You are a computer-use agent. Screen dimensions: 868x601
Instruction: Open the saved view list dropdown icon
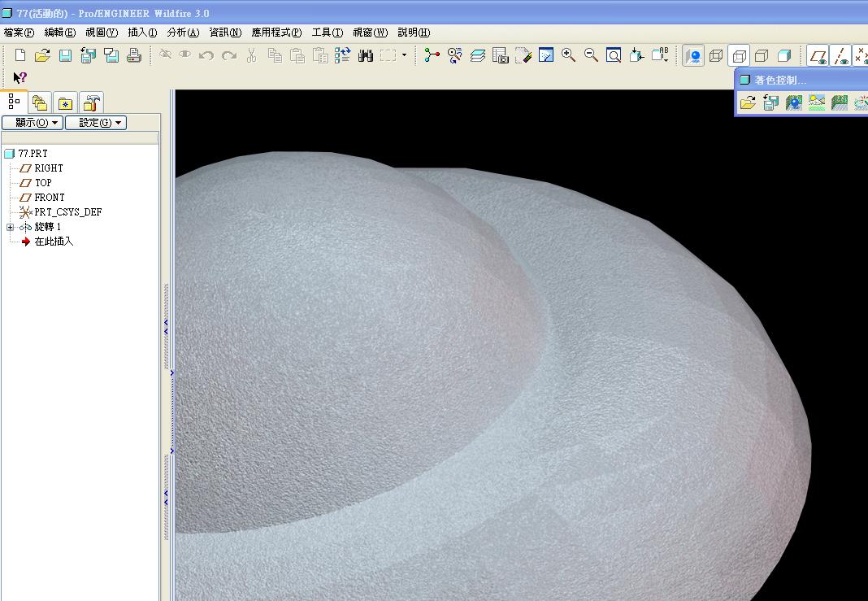pyautogui.click(x=660, y=54)
